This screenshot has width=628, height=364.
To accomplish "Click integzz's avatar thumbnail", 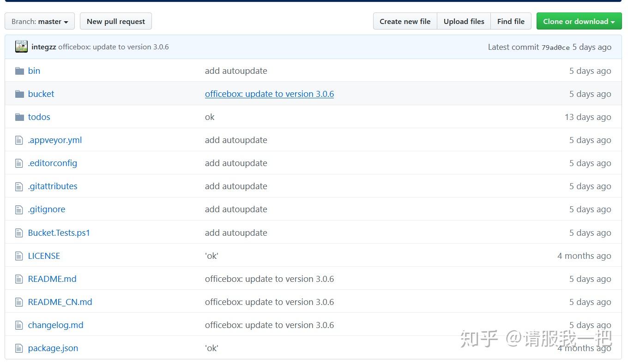I will [21, 46].
